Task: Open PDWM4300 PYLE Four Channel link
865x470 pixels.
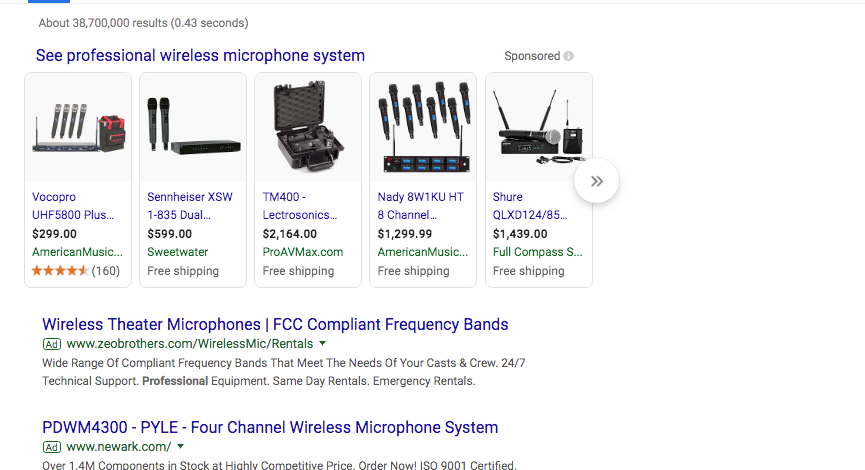Action: (x=270, y=428)
